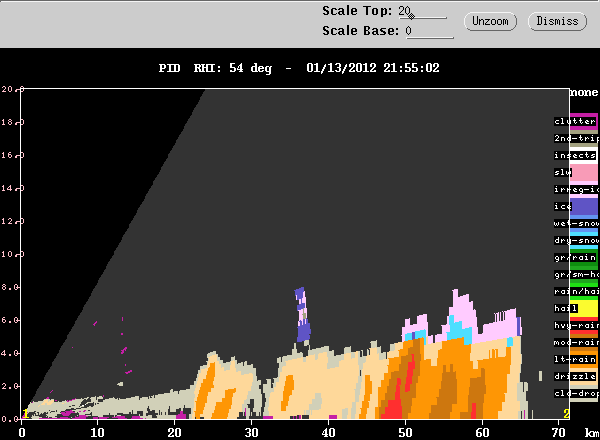Dismiss the RHI plot window
This screenshot has height=440, width=600.
(557, 21)
